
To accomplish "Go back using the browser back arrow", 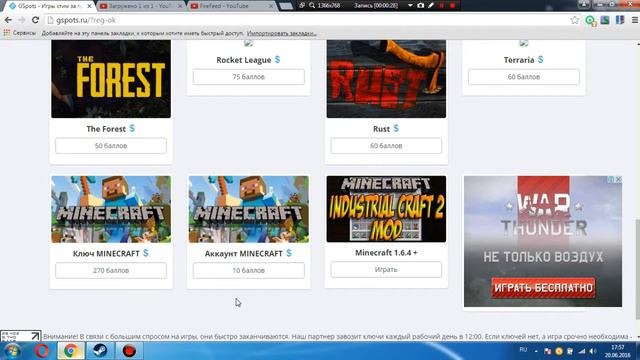I will coord(8,20).
